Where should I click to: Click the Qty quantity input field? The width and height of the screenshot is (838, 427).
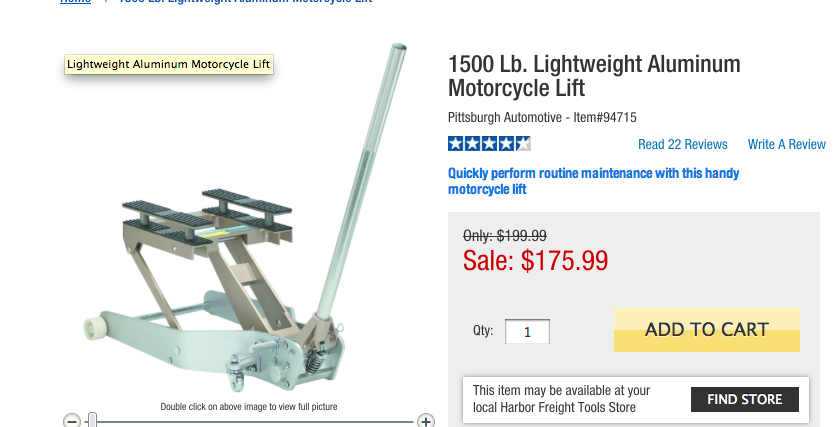(x=527, y=331)
